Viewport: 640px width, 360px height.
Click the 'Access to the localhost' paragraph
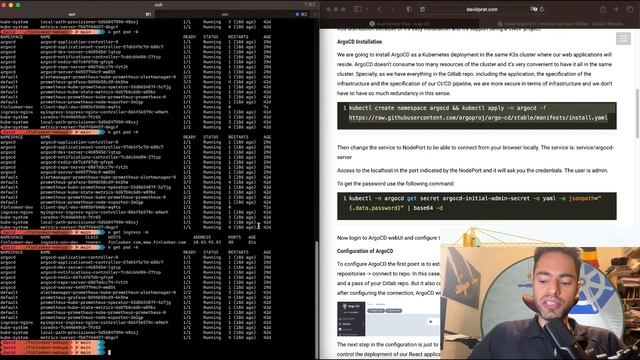(x=472, y=170)
